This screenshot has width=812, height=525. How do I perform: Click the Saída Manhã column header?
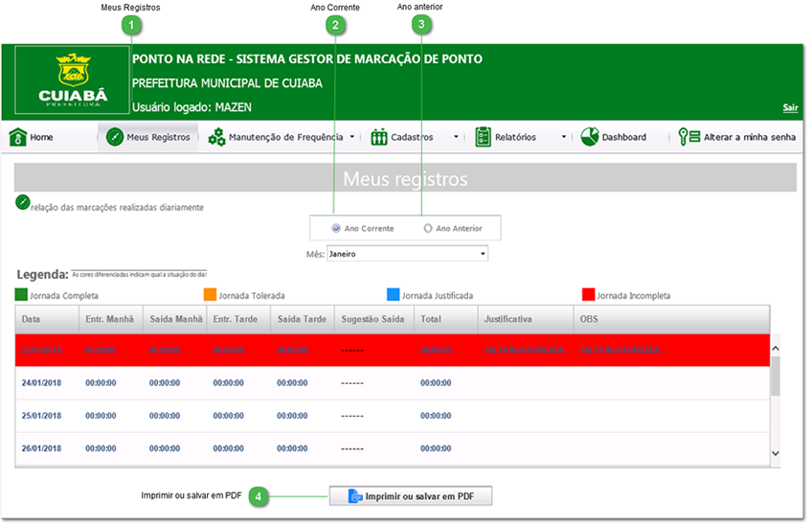click(175, 319)
